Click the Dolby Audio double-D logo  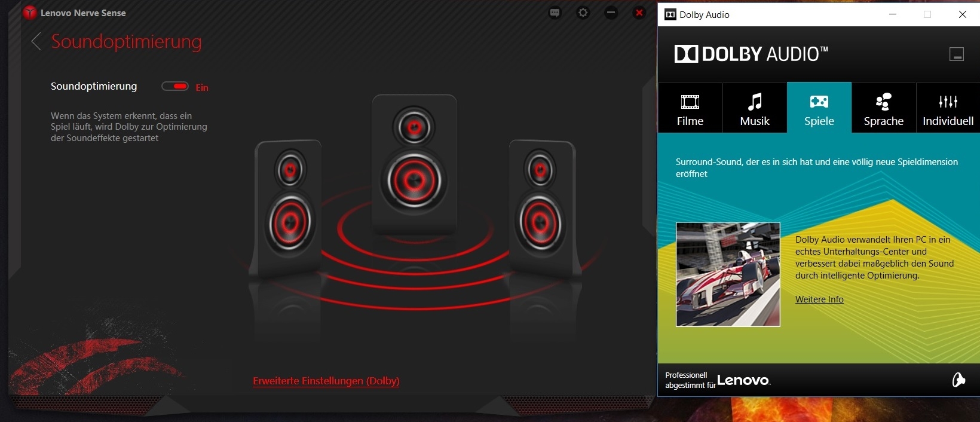(x=686, y=54)
